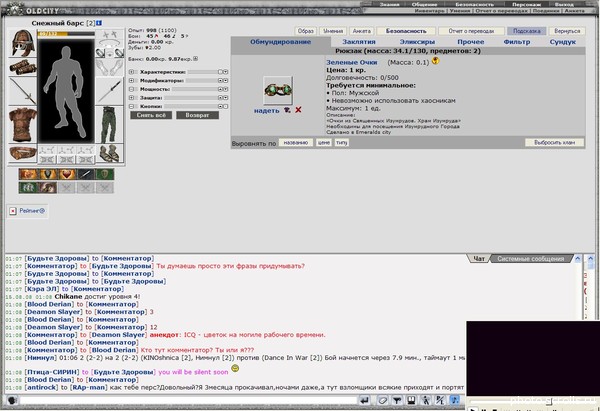Screen dimensions: 600x411
Task: Click the send message arrow icon
Action: tap(364, 400)
